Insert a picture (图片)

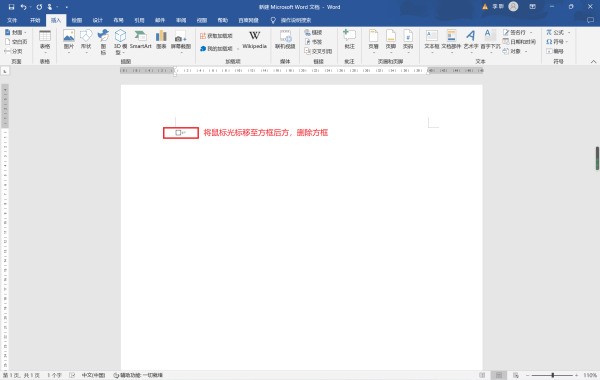point(69,41)
